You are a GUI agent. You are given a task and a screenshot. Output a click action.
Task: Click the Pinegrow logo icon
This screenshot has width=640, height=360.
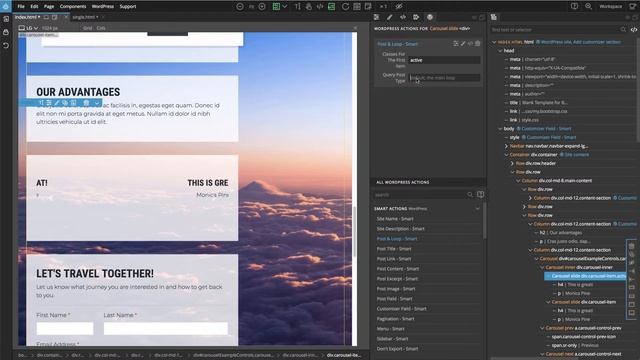coord(6,6)
